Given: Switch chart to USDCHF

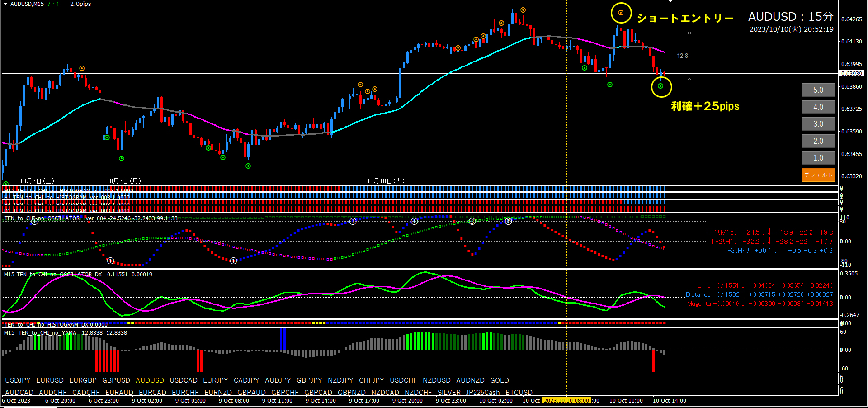Looking at the screenshot, I should tap(403, 380).
